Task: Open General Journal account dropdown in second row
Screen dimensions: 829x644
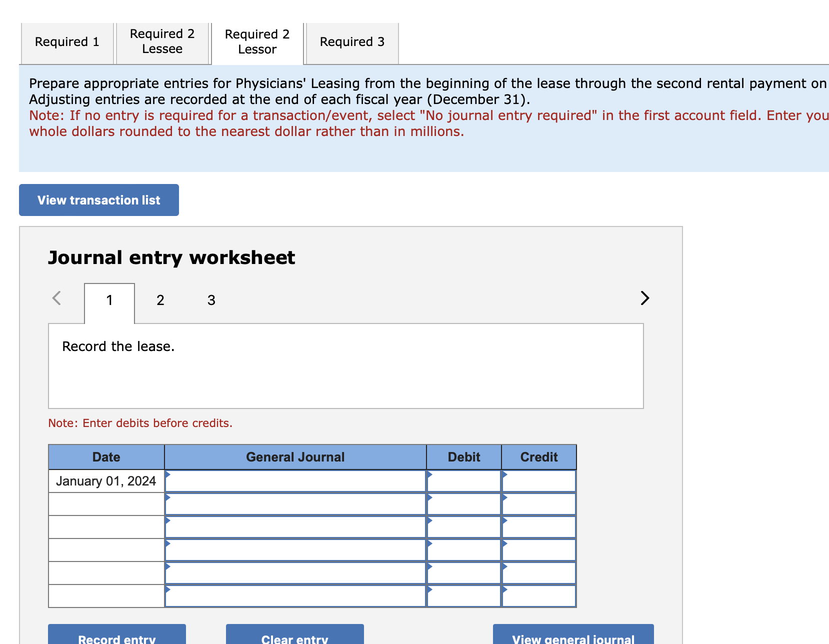Action: tap(295, 504)
